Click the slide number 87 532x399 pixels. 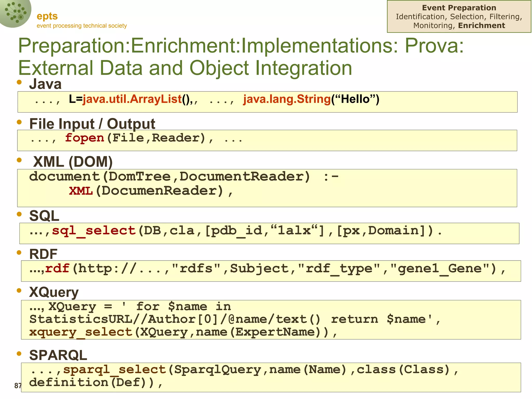click(18, 386)
